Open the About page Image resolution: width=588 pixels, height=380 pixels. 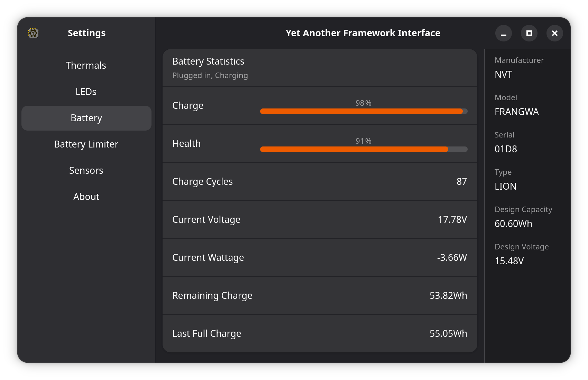86,197
